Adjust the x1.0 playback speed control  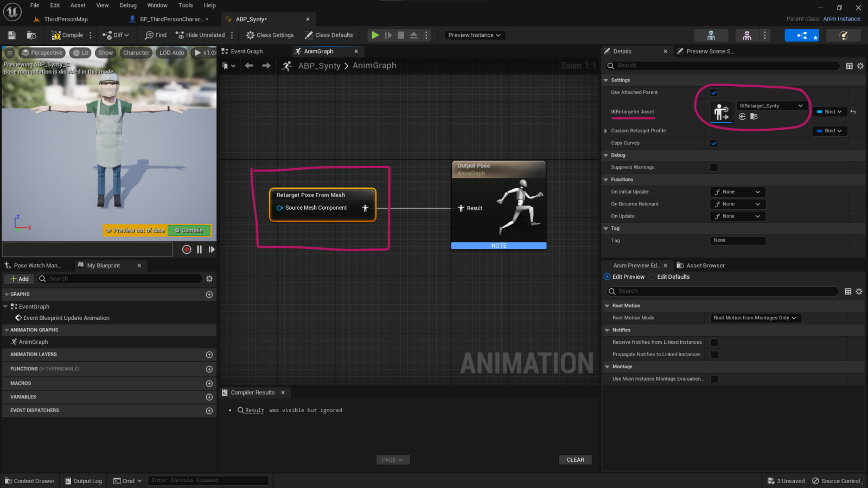pyautogui.click(x=205, y=53)
